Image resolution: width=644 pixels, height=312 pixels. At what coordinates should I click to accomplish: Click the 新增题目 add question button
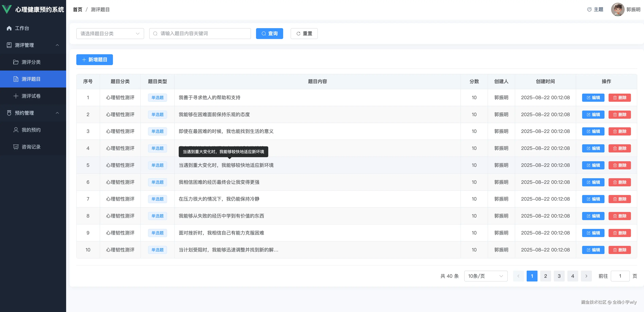94,60
